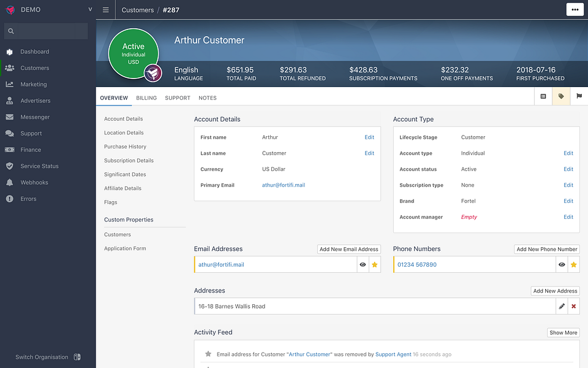Click the green Active status circle
Screen dimensions: 588x368
pyautogui.click(x=134, y=53)
